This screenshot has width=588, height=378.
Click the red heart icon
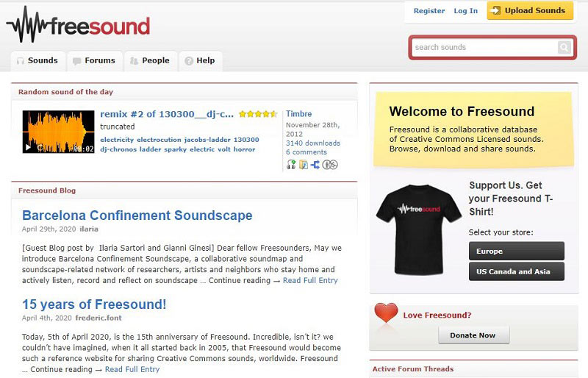pos(386,313)
